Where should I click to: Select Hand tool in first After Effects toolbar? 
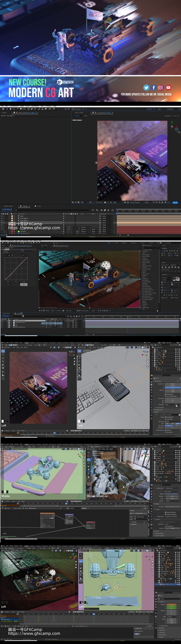pyautogui.click(x=10, y=109)
